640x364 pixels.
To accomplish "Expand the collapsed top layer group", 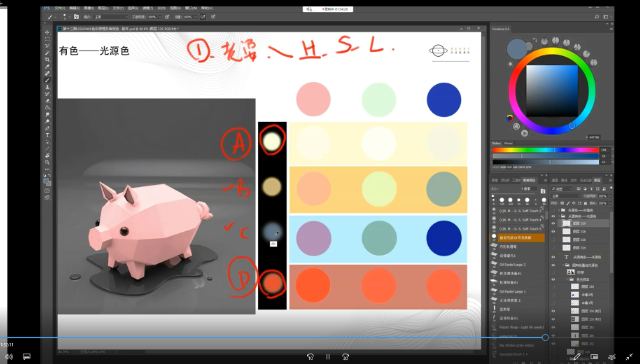I will (560, 210).
